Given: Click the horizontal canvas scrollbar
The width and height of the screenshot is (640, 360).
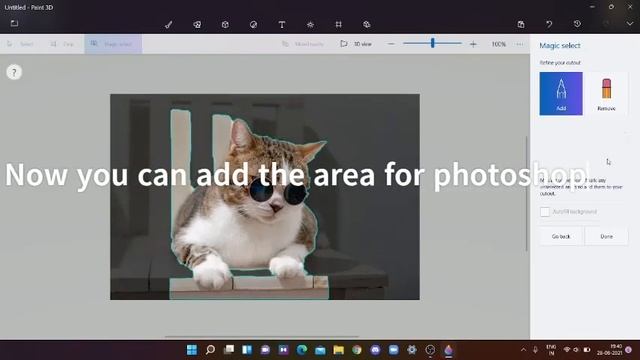Looking at the screenshot, I should [x=262, y=337].
